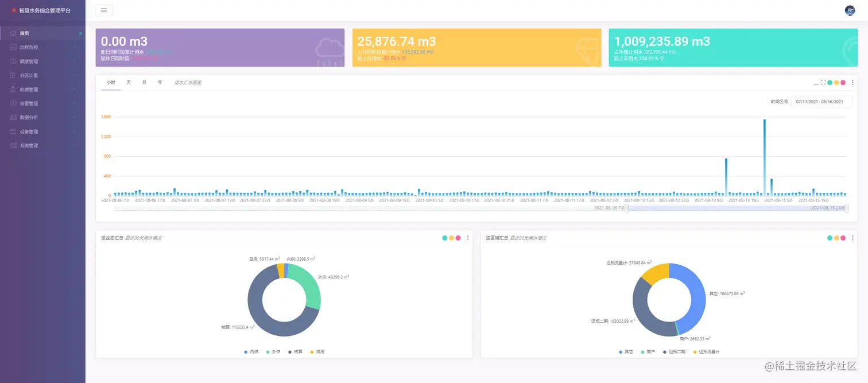This screenshot has height=383, width=868.
Task: Click the 收费管理 money bag icon
Action: click(13, 90)
